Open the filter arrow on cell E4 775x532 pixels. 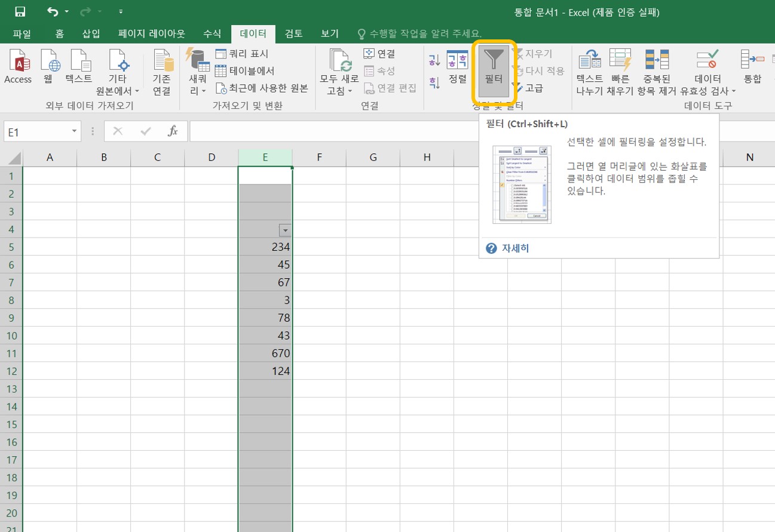(x=285, y=230)
